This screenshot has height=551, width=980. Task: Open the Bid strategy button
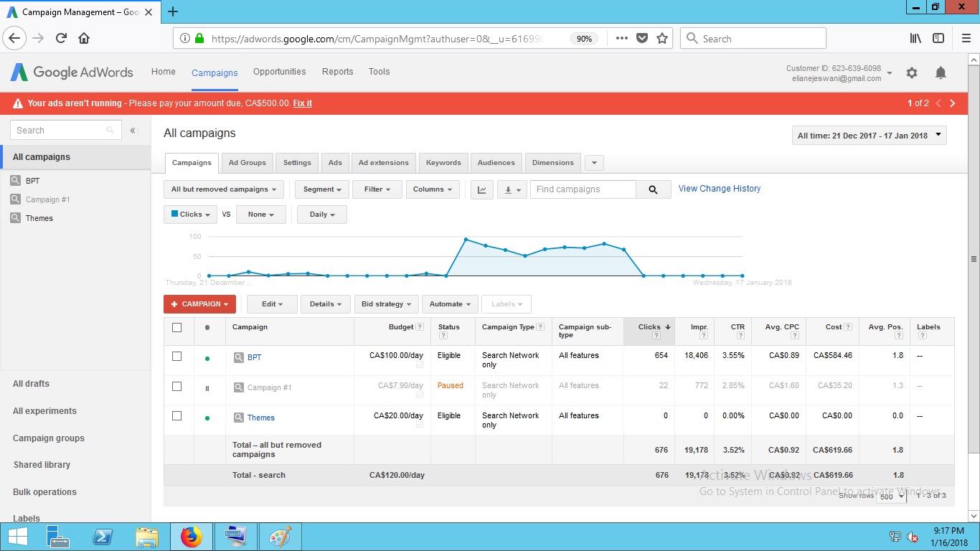387,304
